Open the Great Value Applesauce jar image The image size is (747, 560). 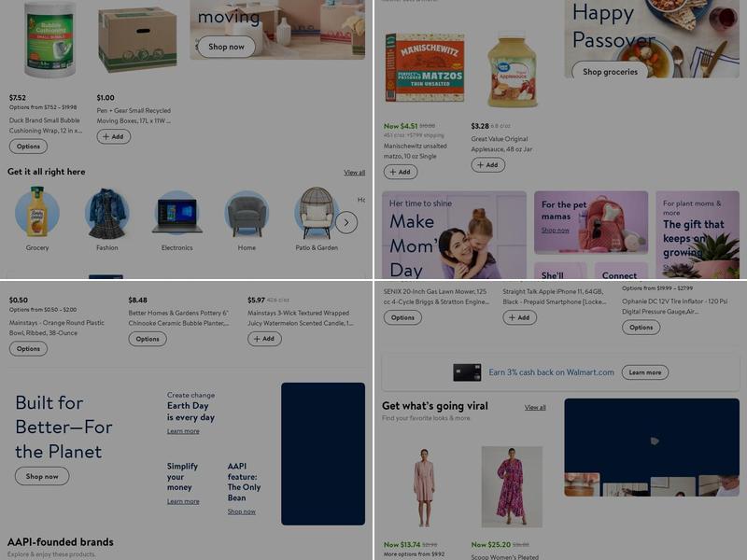point(512,72)
